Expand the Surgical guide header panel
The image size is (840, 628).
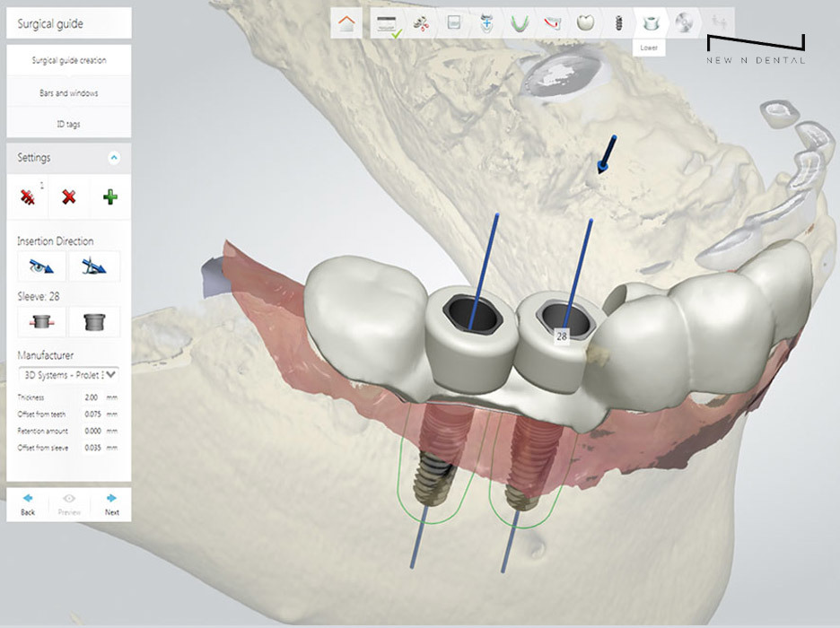coord(69,22)
